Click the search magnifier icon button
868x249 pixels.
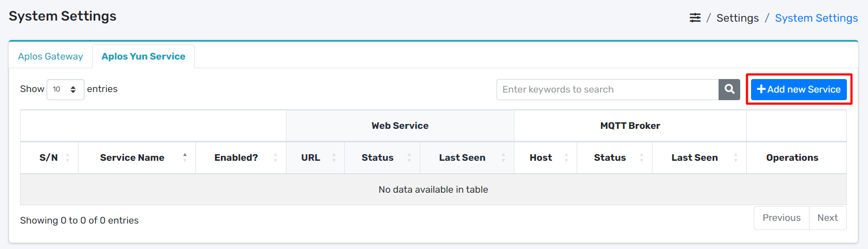coord(729,89)
